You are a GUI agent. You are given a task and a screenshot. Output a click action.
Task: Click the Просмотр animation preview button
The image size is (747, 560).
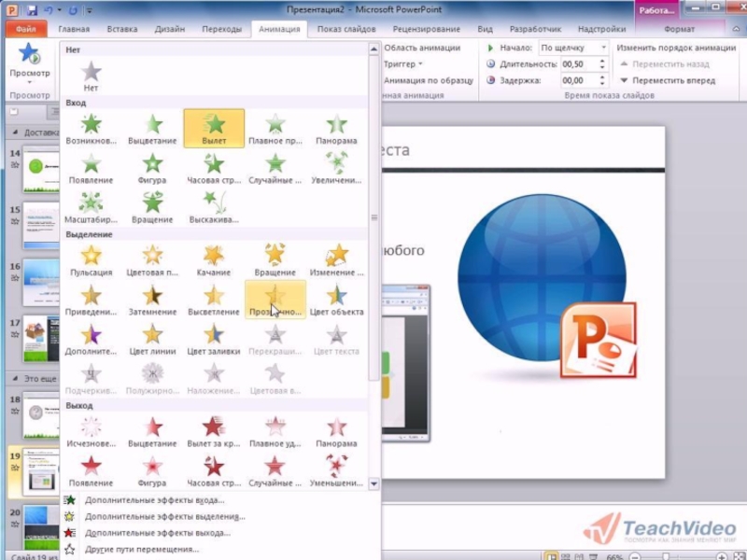point(30,59)
